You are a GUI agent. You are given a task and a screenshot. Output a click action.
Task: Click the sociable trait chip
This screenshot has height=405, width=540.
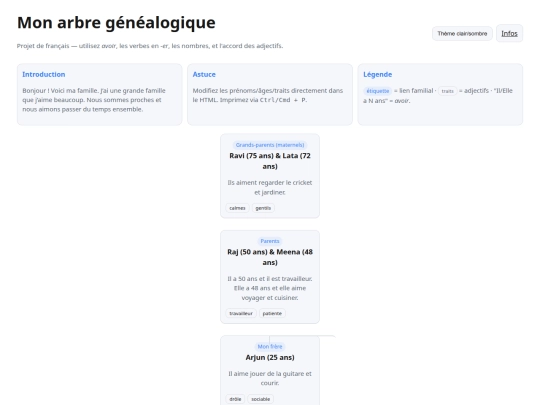point(260,399)
